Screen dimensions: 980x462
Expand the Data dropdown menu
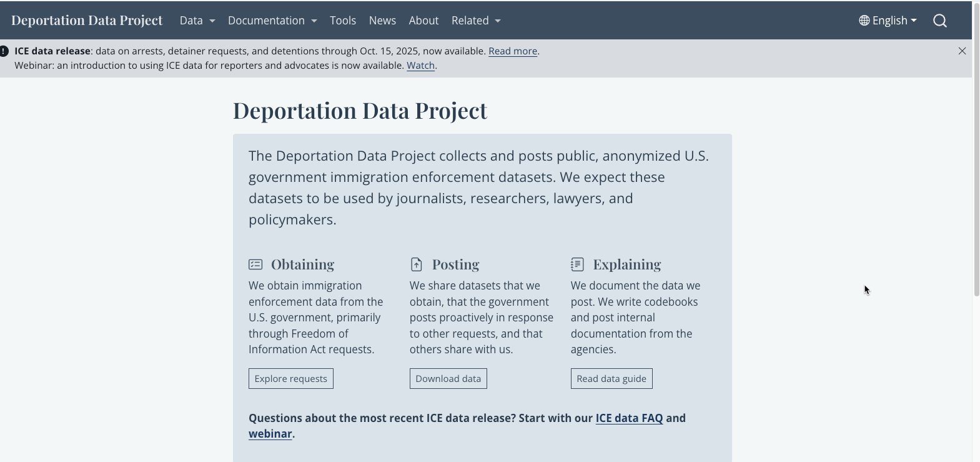(x=197, y=21)
